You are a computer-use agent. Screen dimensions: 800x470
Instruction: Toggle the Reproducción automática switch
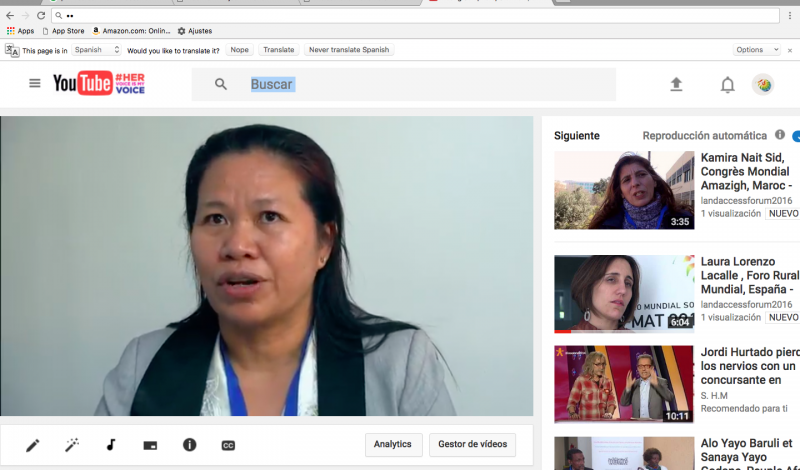796,136
